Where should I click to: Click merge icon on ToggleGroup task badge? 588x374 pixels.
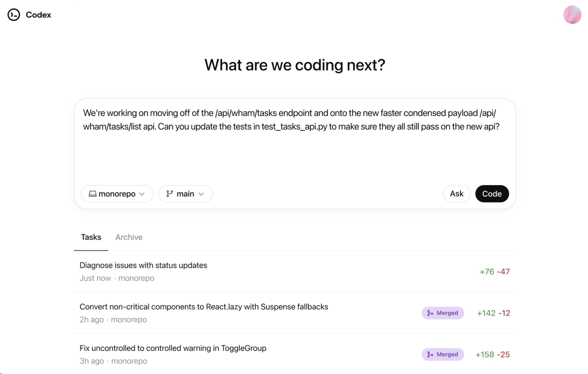point(430,355)
